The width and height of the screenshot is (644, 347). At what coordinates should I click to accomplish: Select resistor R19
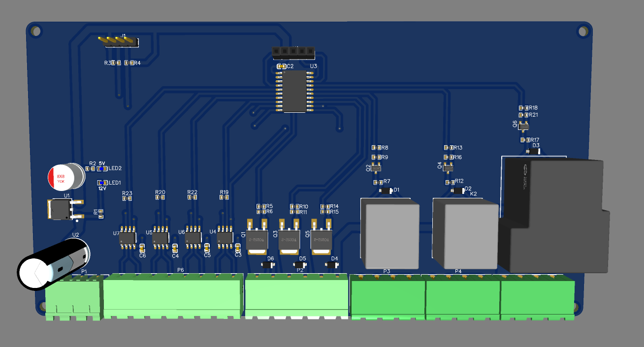coord(224,197)
